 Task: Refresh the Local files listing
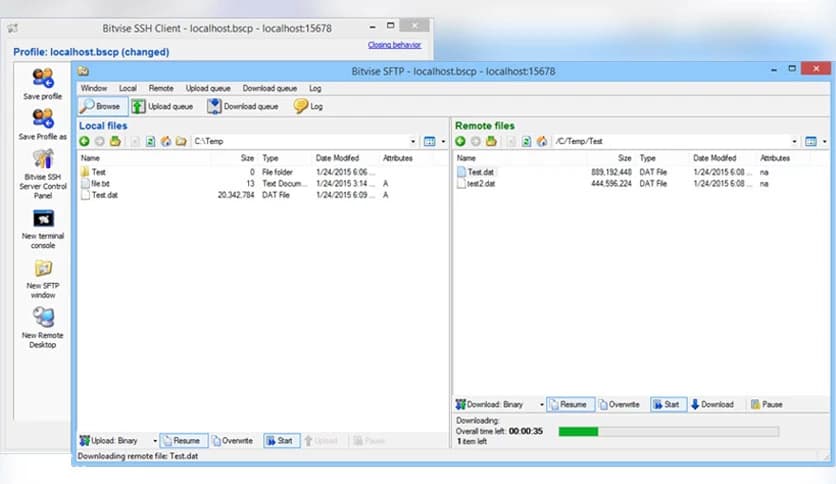(150, 141)
